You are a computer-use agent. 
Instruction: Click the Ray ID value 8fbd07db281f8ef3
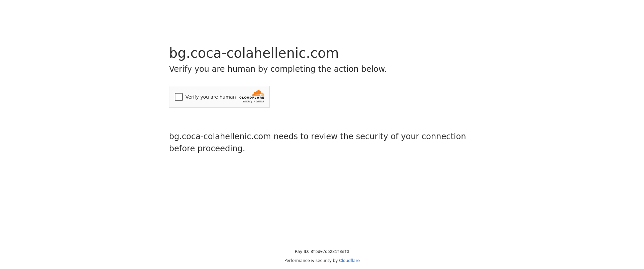(330, 252)
